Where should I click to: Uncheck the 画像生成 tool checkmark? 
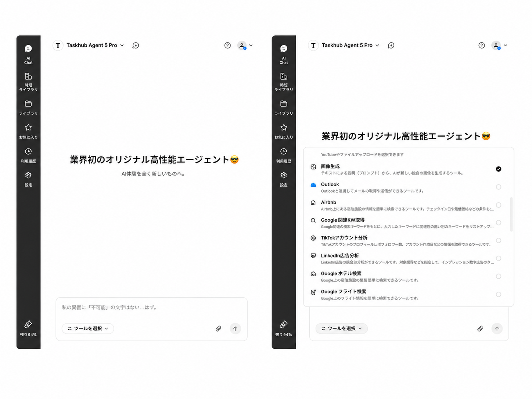(499, 169)
